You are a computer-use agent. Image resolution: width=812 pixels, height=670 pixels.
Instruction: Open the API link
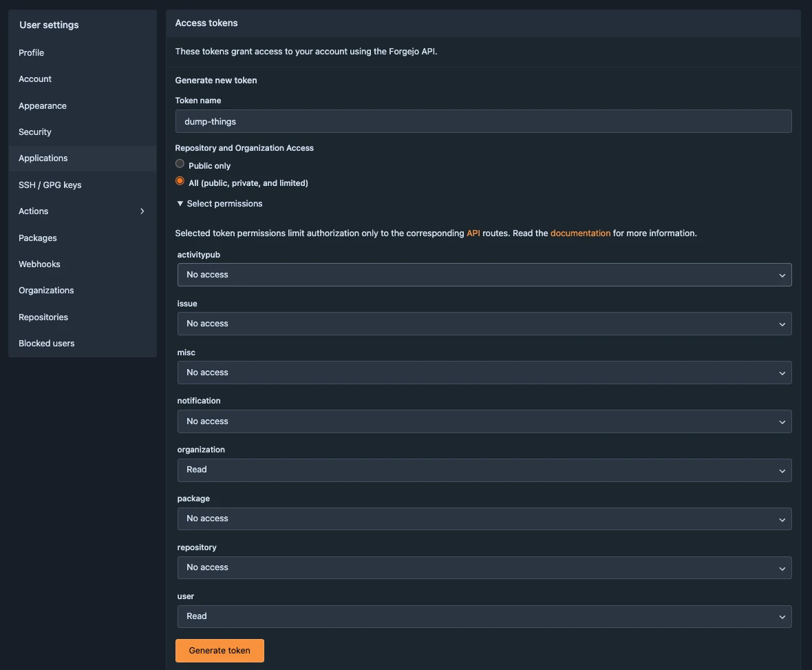(473, 233)
